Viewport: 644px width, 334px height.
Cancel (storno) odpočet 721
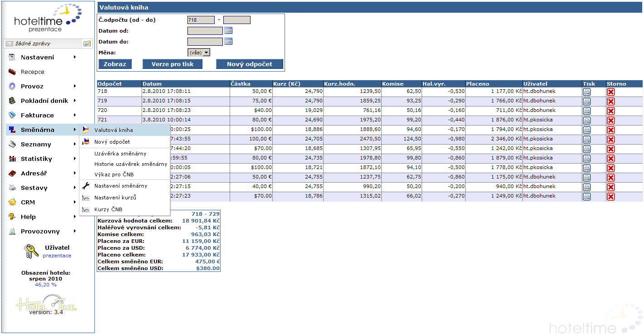(611, 121)
